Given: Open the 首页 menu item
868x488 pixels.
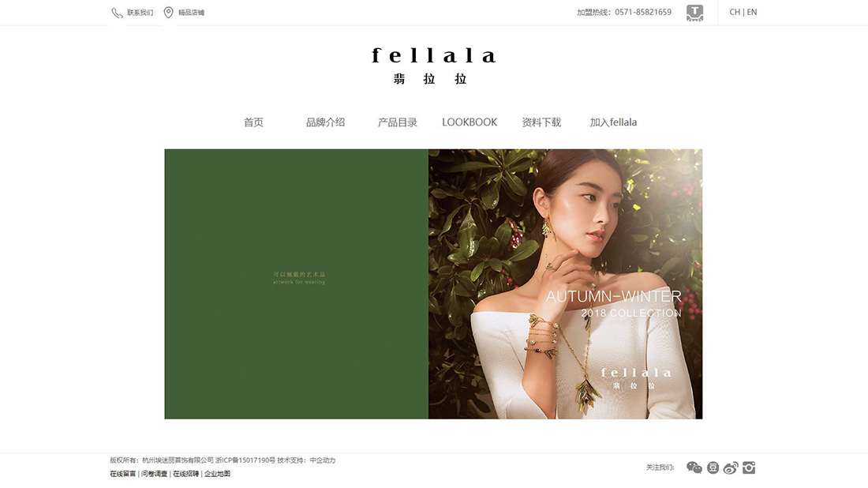Looking at the screenshot, I should click(253, 122).
